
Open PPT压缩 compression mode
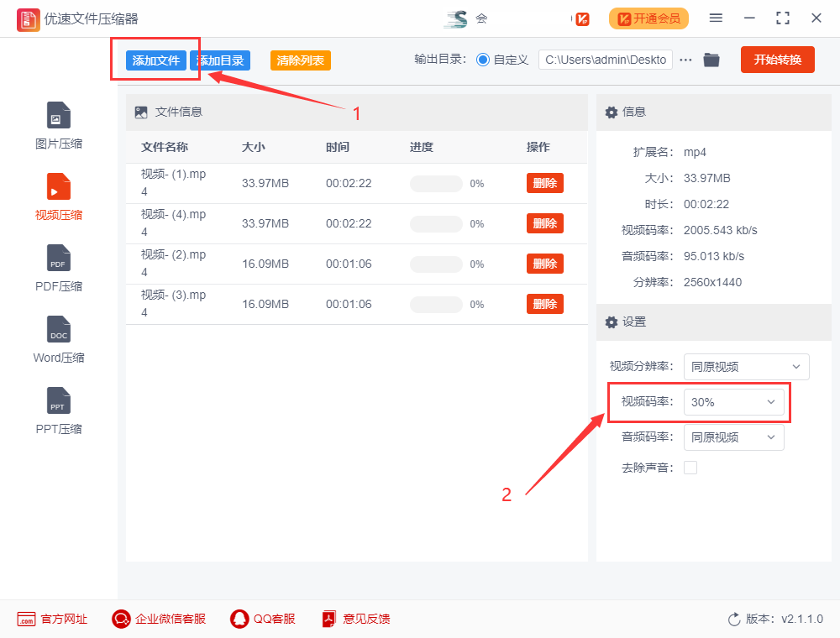tap(58, 410)
